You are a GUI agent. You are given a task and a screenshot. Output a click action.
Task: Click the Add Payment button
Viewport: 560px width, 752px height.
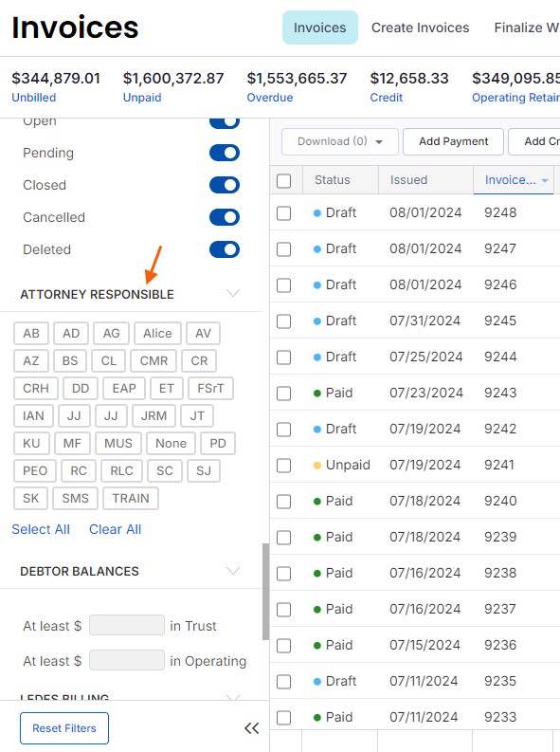tap(453, 141)
